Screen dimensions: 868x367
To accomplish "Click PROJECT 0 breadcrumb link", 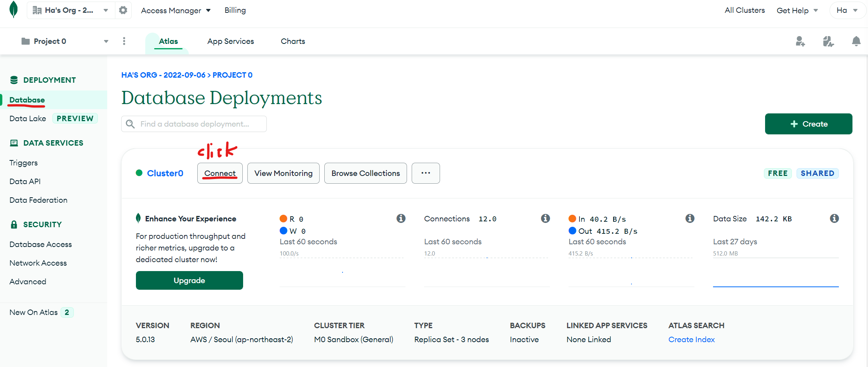I will [232, 75].
